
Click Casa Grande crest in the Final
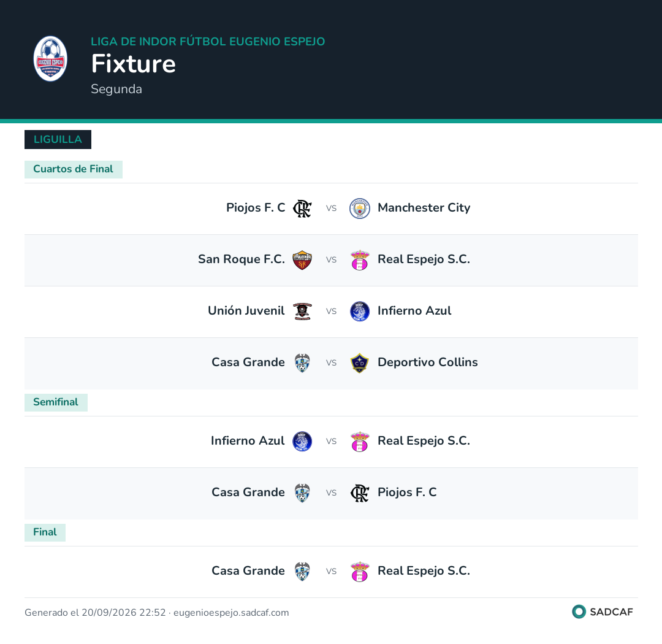tap(302, 572)
